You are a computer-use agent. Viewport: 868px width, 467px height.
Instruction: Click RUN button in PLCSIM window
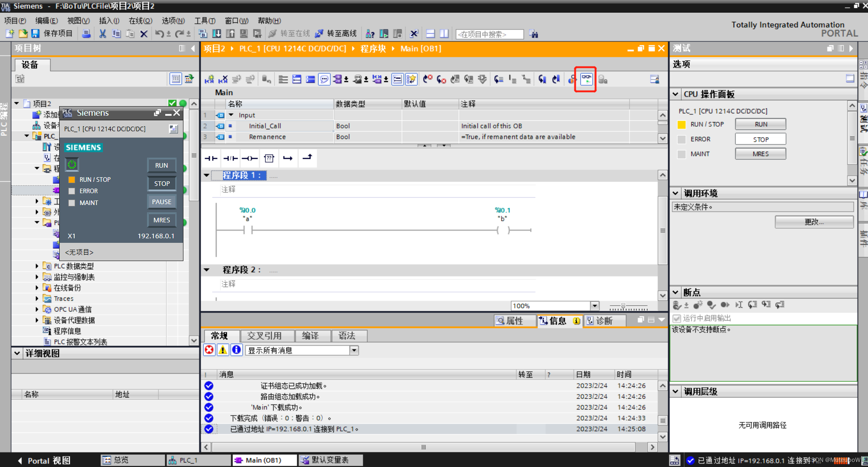click(x=162, y=165)
